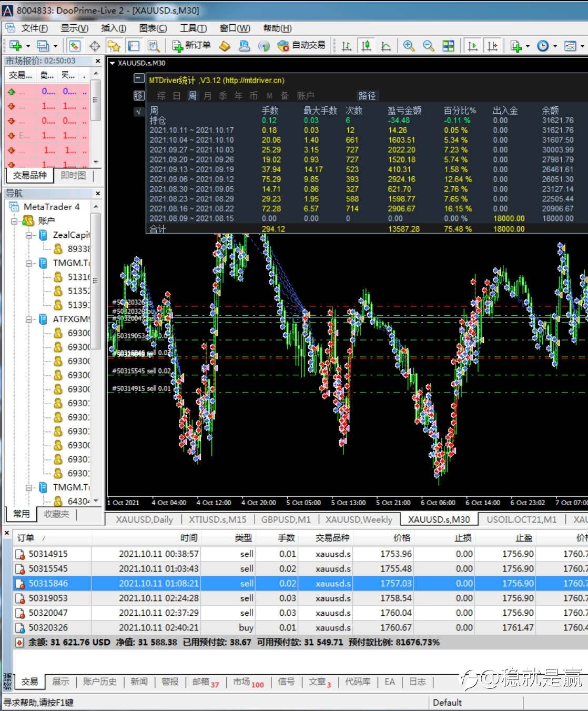Open the 插入(I) menu
The image size is (588, 711).
click(114, 28)
